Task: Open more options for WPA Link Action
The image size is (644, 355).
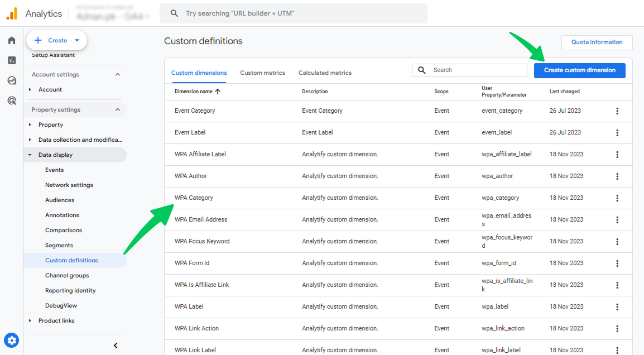Action: point(617,329)
